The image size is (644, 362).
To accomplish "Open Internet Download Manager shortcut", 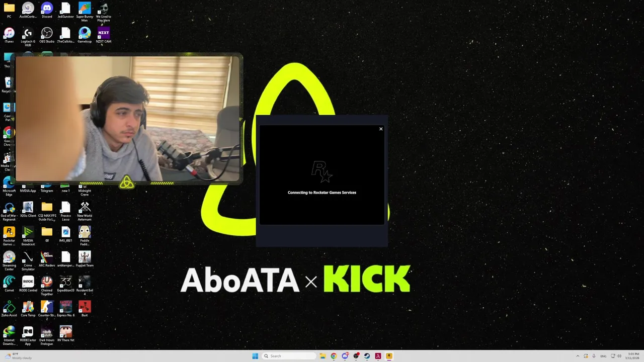I will 9,336.
